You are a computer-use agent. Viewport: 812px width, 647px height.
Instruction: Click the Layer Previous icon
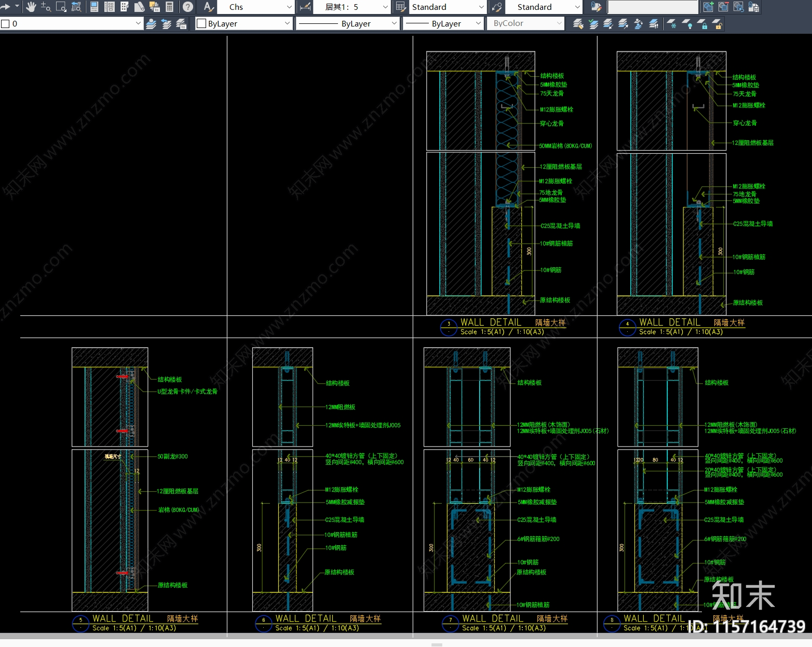166,23
